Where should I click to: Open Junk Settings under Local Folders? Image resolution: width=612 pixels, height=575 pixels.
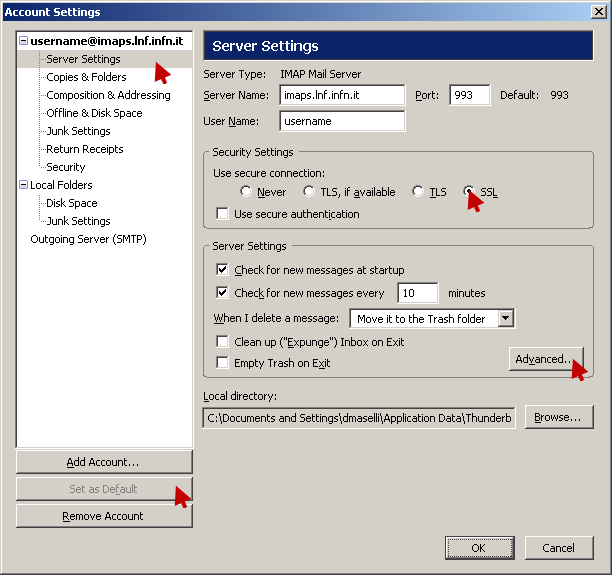(x=78, y=221)
